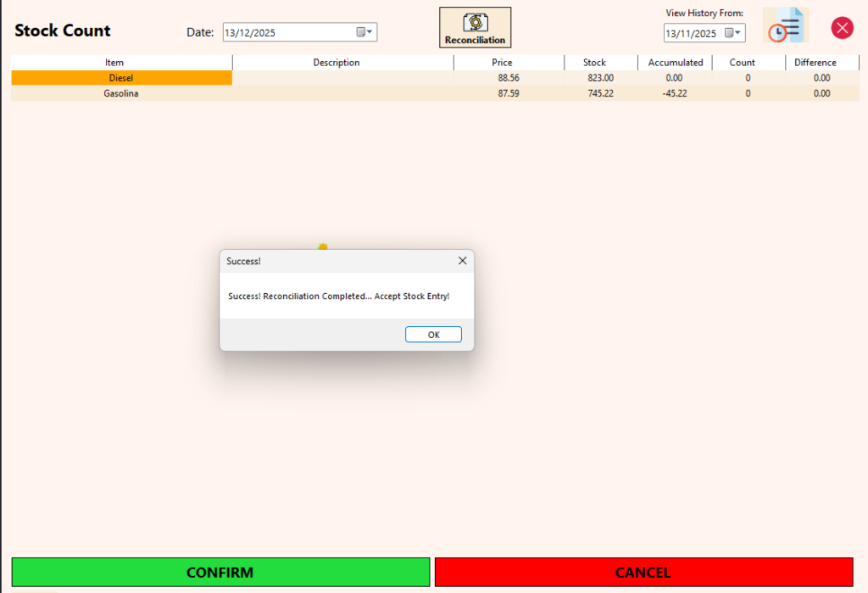Open the Date picker dropdown arrow
The height and width of the screenshot is (593, 868).
pos(370,31)
